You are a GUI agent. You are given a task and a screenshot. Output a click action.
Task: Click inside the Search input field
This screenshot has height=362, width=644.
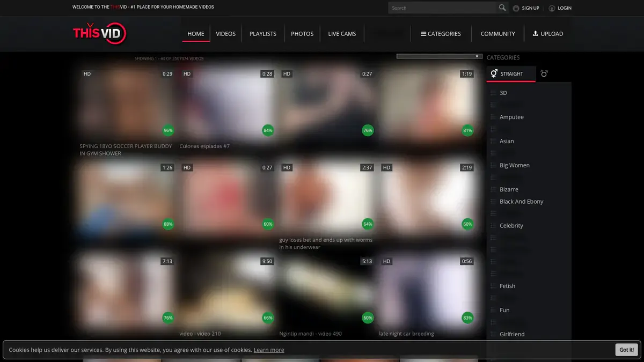click(443, 8)
